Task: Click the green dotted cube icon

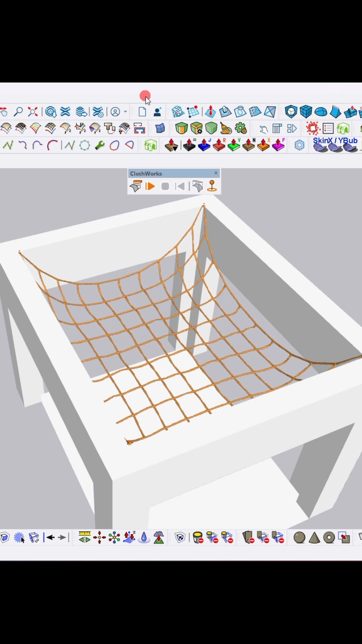Action: pyautogui.click(x=211, y=128)
